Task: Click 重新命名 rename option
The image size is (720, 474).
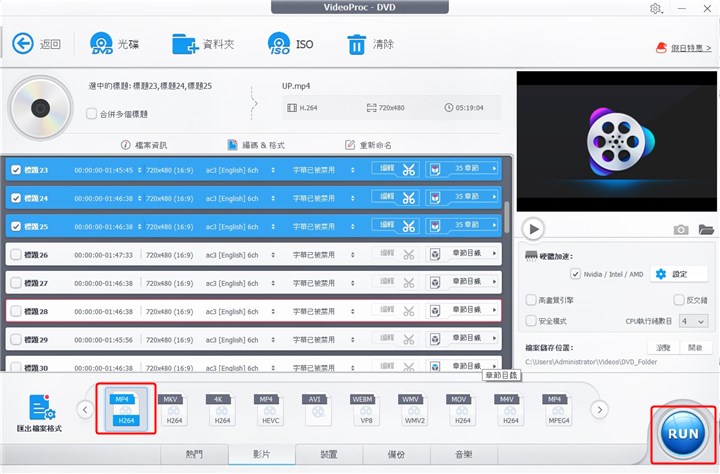Action: pos(368,145)
